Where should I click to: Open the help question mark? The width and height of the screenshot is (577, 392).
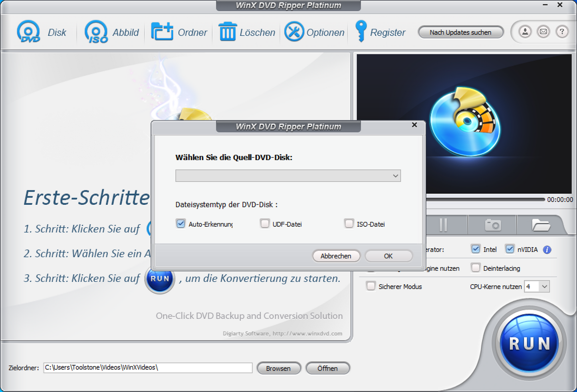tap(562, 32)
